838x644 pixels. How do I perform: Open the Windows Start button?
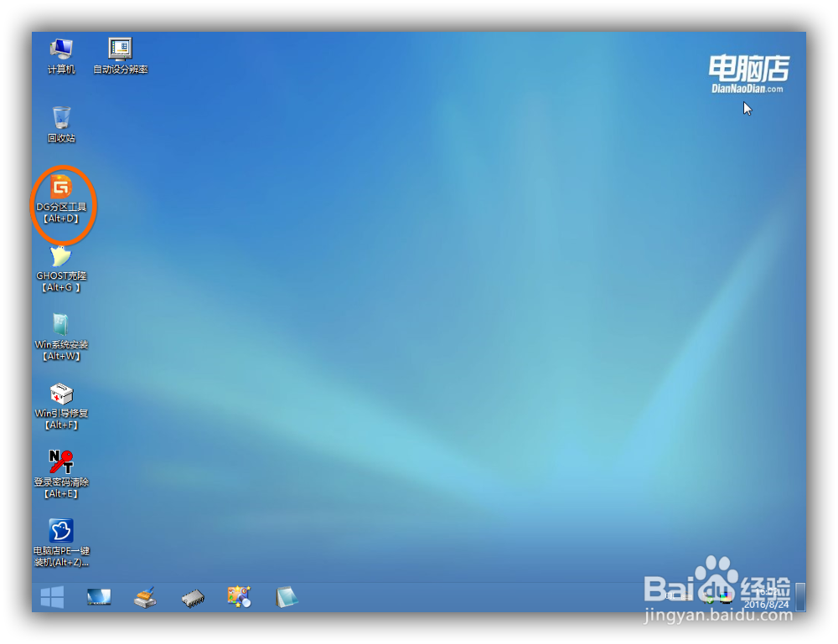(52, 597)
